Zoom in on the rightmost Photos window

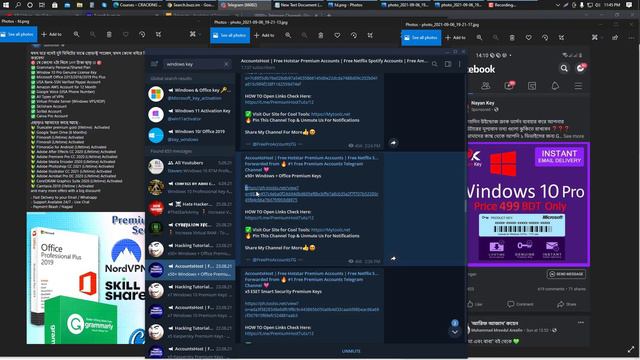(479, 38)
